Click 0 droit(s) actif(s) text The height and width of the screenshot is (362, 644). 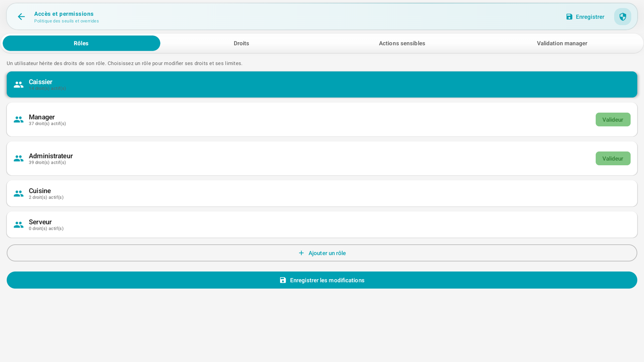[x=46, y=228]
